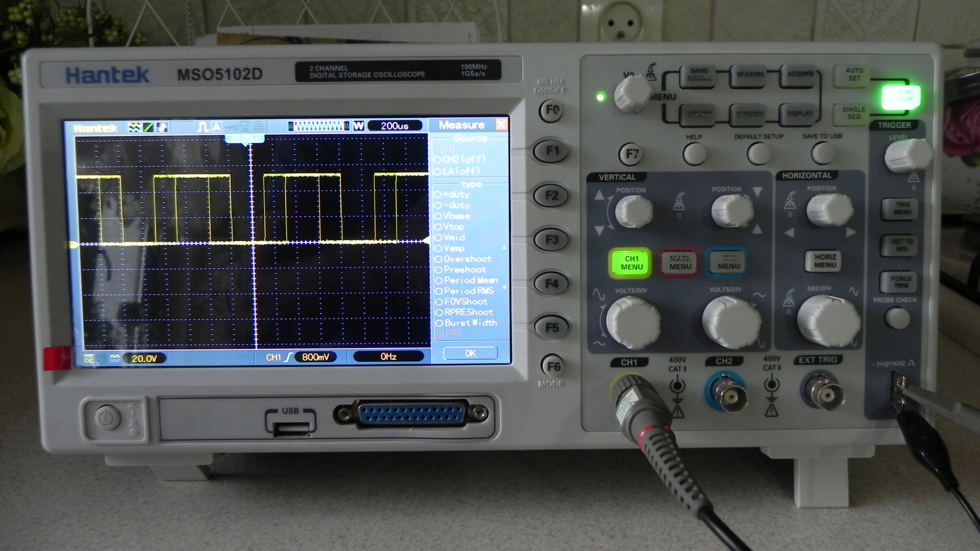Choose the -duty measurement type

(x=452, y=205)
